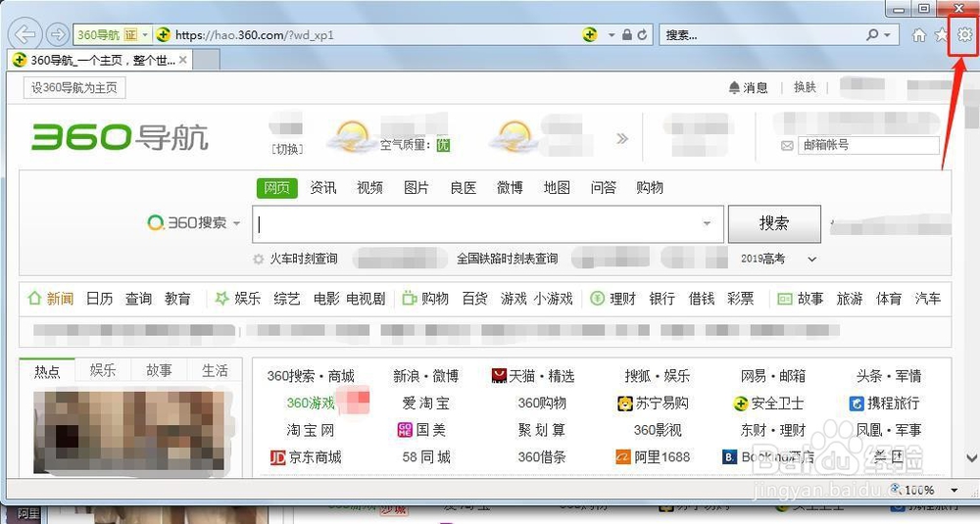The width and height of the screenshot is (980, 524).
Task: Switch to the 热点 news tab
Action: pos(47,371)
